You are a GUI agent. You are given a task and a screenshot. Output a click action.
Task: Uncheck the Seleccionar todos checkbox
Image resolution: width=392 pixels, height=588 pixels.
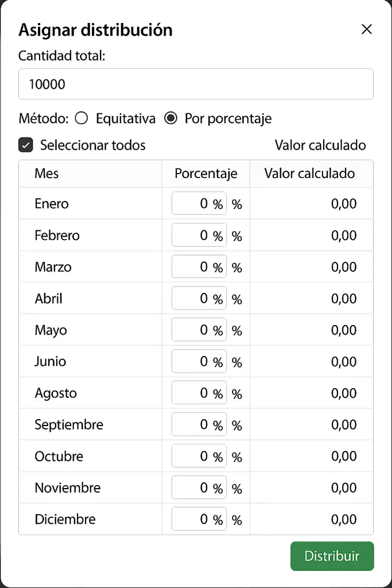click(26, 145)
